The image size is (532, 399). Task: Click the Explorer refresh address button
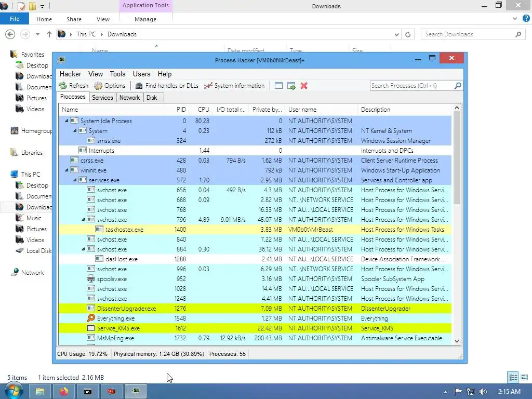tap(408, 34)
